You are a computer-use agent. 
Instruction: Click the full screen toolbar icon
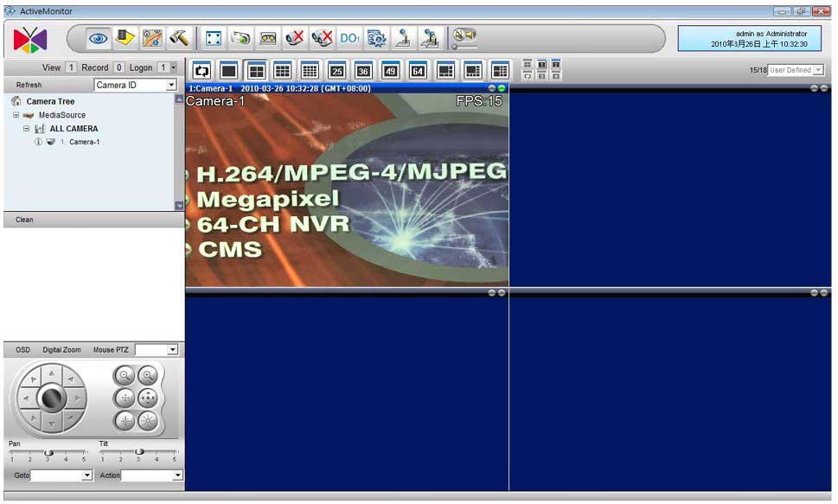(214, 38)
